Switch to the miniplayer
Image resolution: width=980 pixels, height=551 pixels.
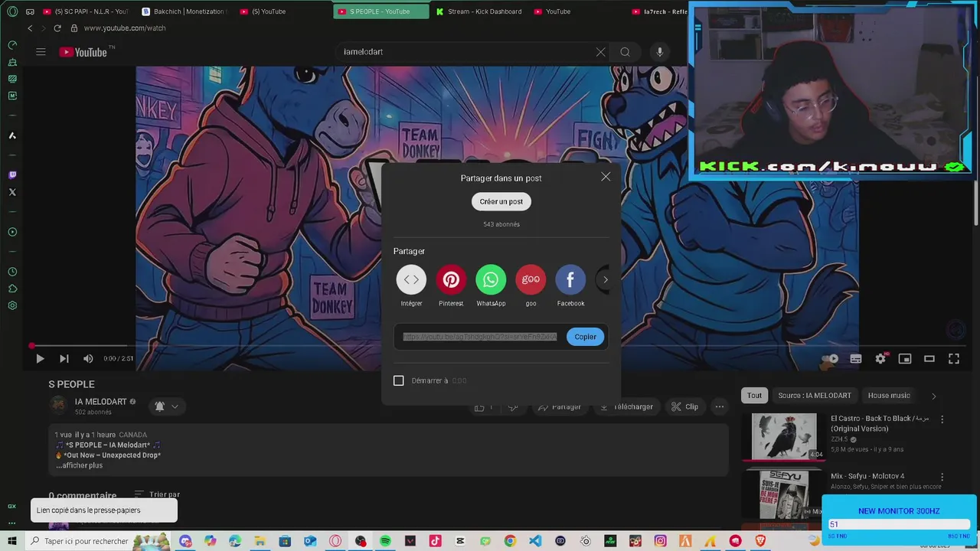905,358
